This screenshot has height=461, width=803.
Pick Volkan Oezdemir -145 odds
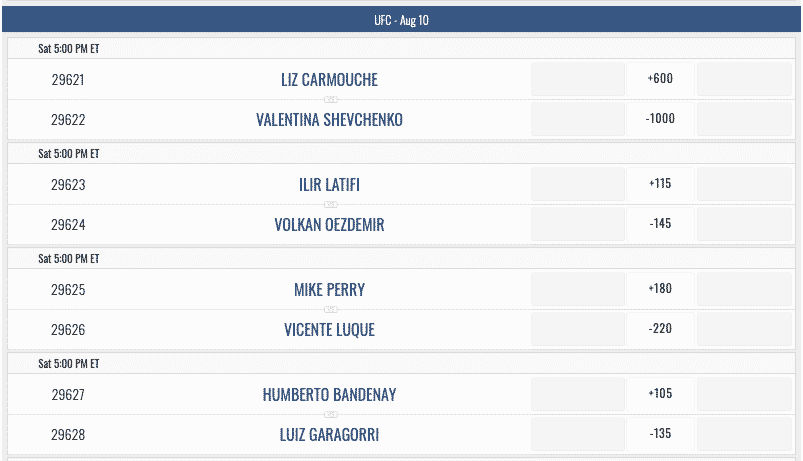(x=660, y=224)
